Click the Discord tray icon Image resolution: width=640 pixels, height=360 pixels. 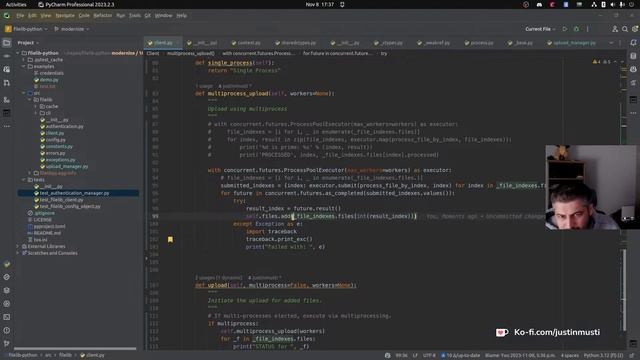pos(539,4)
